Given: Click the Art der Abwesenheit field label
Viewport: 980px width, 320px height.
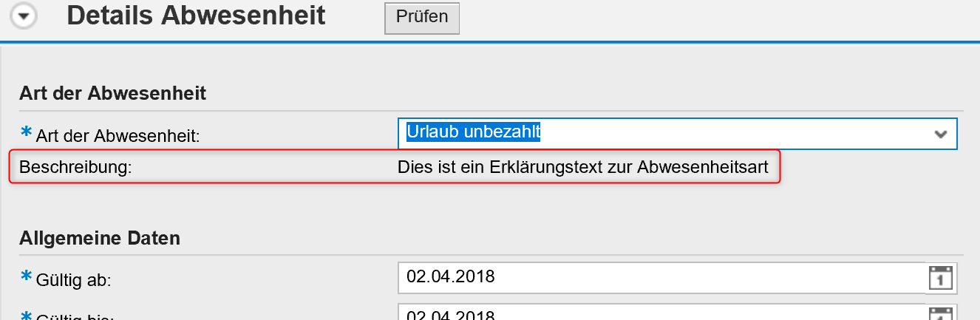Looking at the screenshot, I should pos(118,135).
